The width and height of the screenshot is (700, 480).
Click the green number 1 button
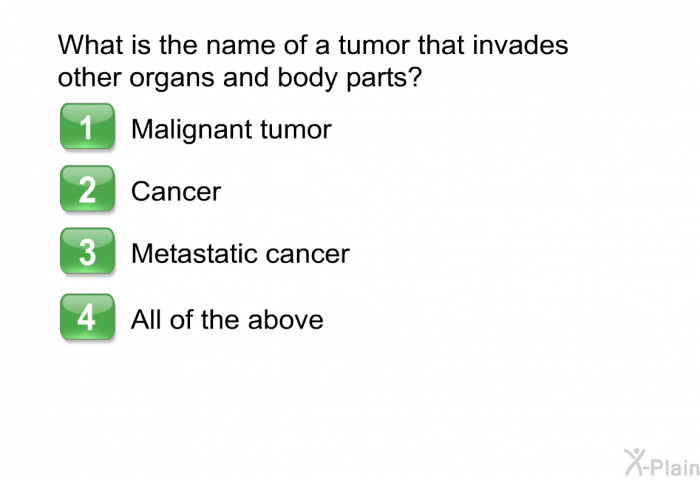88,126
